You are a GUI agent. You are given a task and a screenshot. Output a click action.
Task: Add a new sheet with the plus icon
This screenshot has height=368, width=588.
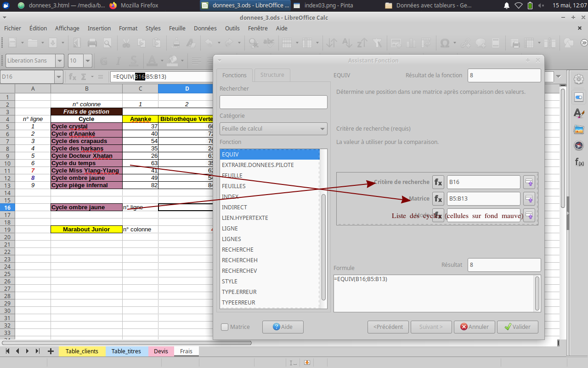click(x=51, y=351)
